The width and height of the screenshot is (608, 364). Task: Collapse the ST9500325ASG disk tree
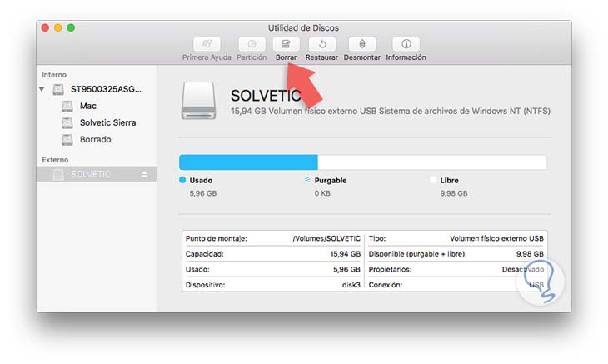tap(42, 89)
